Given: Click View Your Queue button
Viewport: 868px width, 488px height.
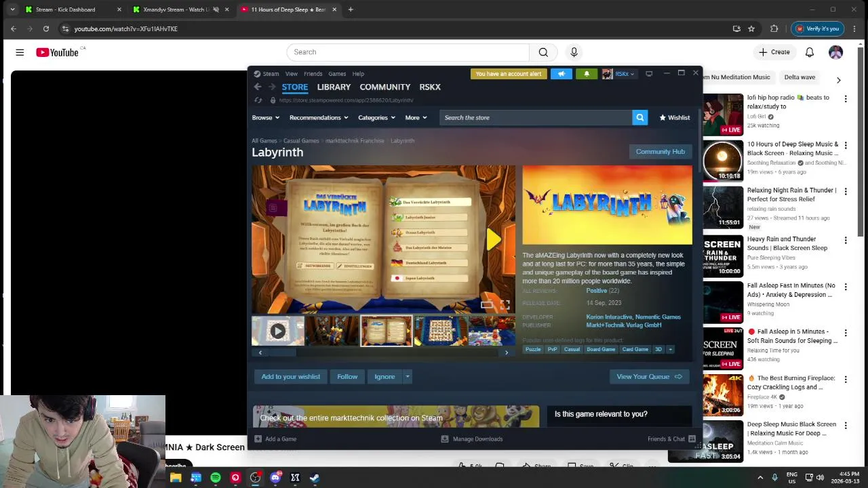Looking at the screenshot, I should tap(649, 376).
